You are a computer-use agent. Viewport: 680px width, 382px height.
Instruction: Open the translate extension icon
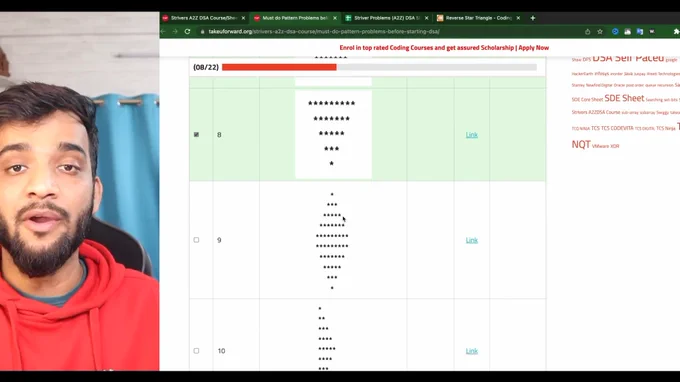click(x=640, y=32)
